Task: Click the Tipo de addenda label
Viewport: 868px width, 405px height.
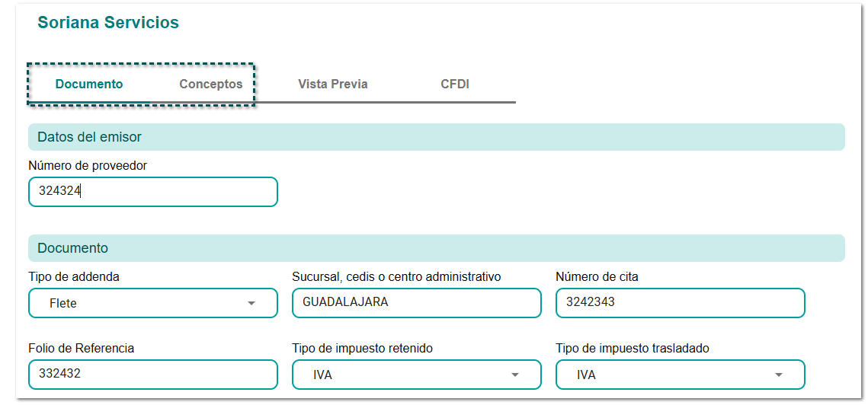Action: coord(74,277)
